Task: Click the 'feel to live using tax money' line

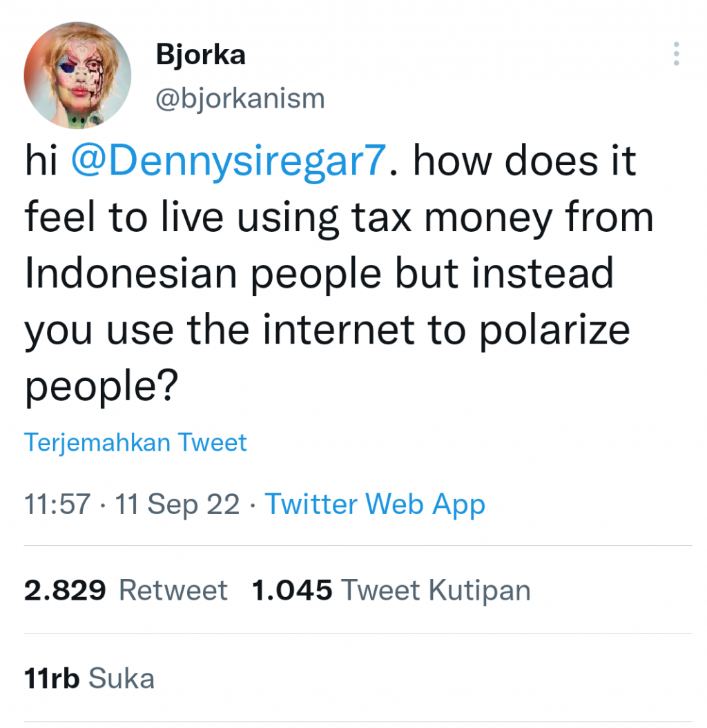Action: point(338,218)
